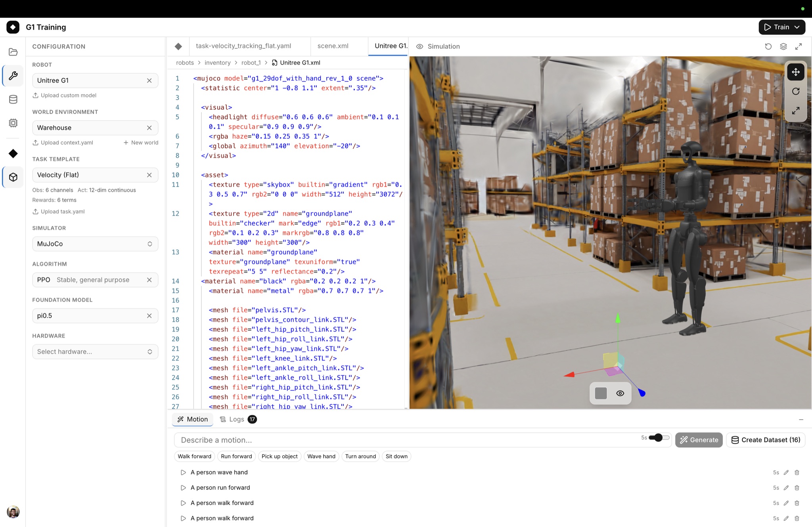Viewport: 812px width, 527px height.
Task: Toggle the eye visibility control in the viewport
Action: click(620, 393)
